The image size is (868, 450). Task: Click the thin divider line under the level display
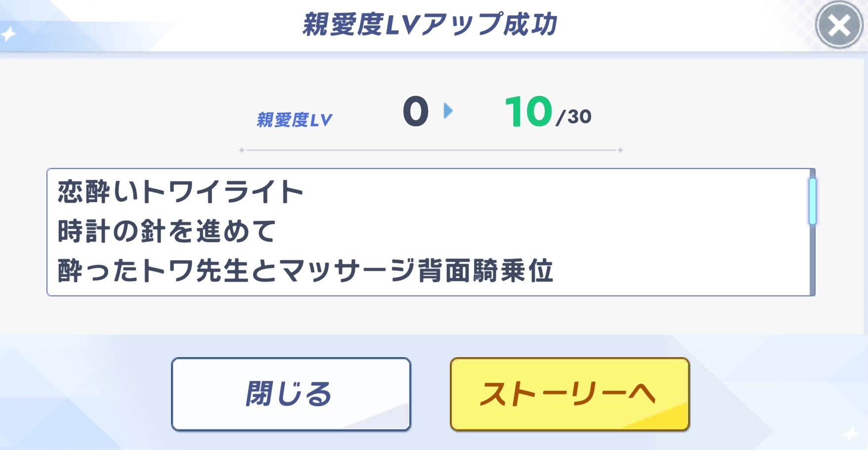tap(430, 150)
